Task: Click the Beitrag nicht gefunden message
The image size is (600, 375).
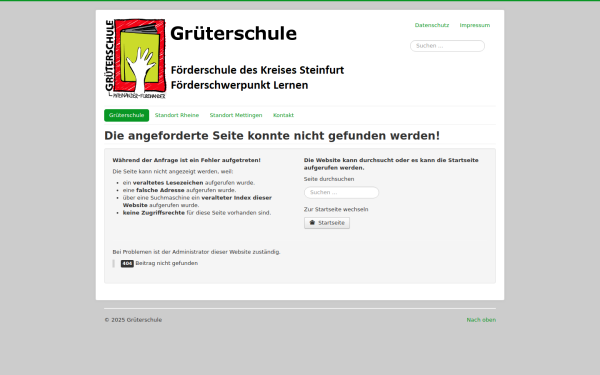Action: click(166, 263)
